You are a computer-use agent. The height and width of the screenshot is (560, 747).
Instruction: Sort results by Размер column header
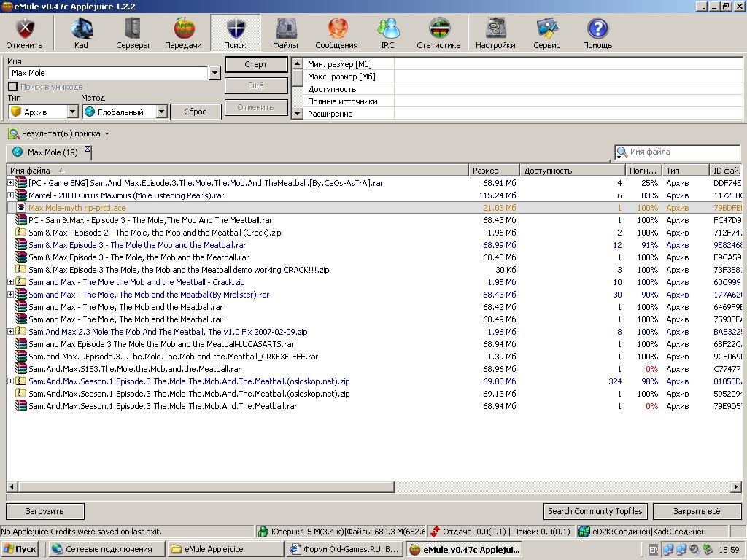[493, 171]
